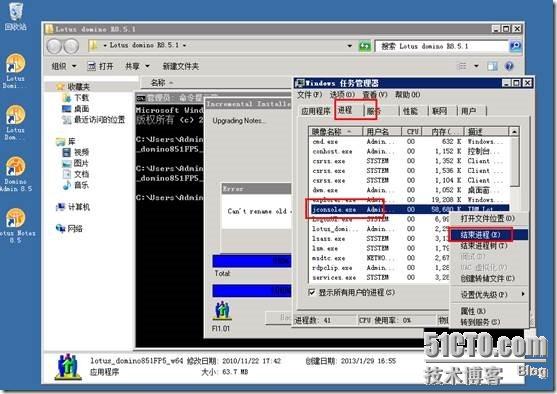557x394 pixels.
Task: Select 计算机 in the navigation pane
Action: tap(73, 207)
